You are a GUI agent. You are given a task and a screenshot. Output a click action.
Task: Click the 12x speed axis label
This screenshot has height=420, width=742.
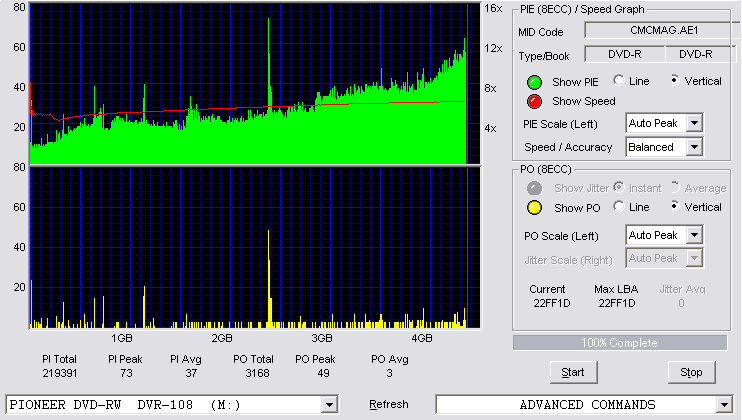click(x=493, y=48)
